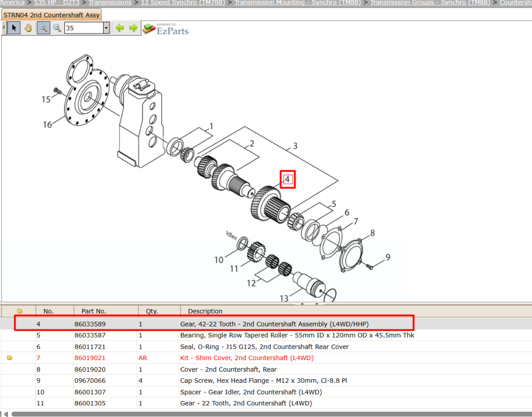
Task: Select the Kit - Shim Cover description
Action: 247,358
